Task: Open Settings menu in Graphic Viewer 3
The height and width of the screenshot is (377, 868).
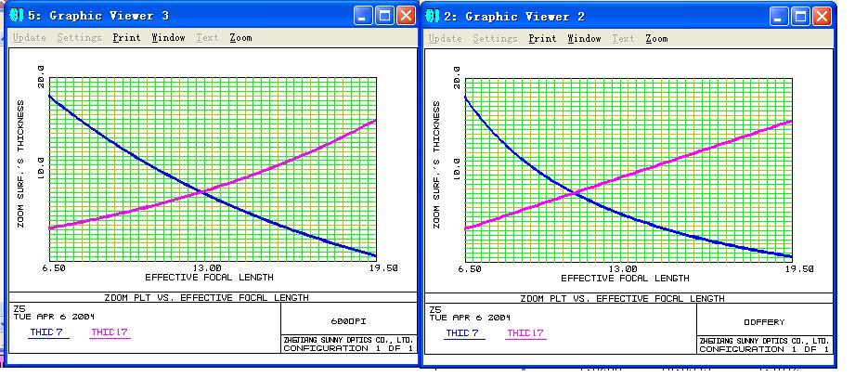Action: click(x=79, y=38)
